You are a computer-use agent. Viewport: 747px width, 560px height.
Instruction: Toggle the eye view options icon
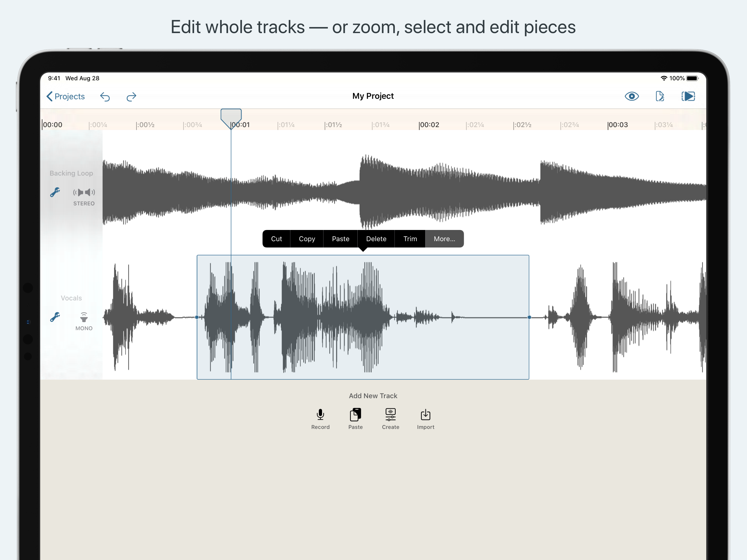tap(632, 97)
